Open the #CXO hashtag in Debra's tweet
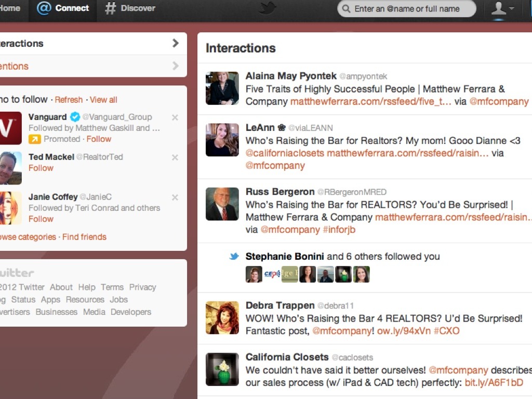Screen dimensions: 532x399 point(446,331)
